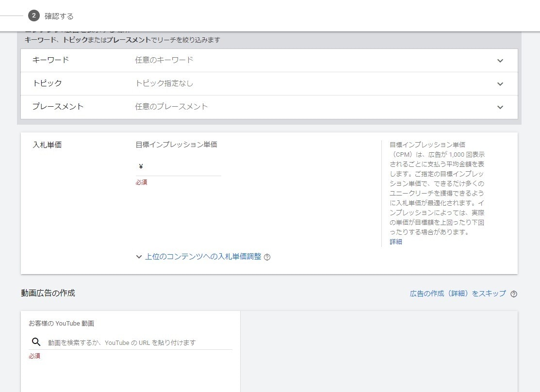Click the キーワード label

[50, 60]
